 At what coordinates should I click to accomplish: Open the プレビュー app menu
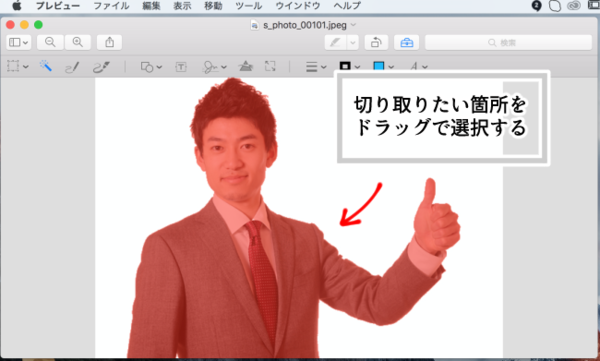pyautogui.click(x=58, y=6)
